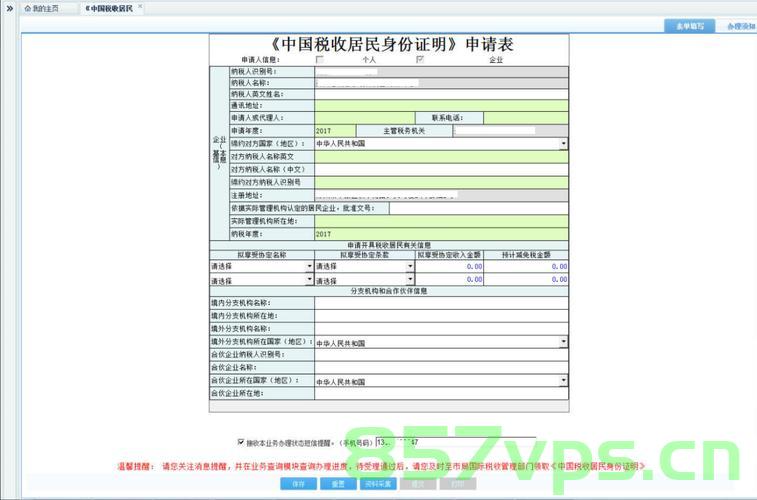Click the 对方纳税人名称（中文） input field

pos(441,170)
